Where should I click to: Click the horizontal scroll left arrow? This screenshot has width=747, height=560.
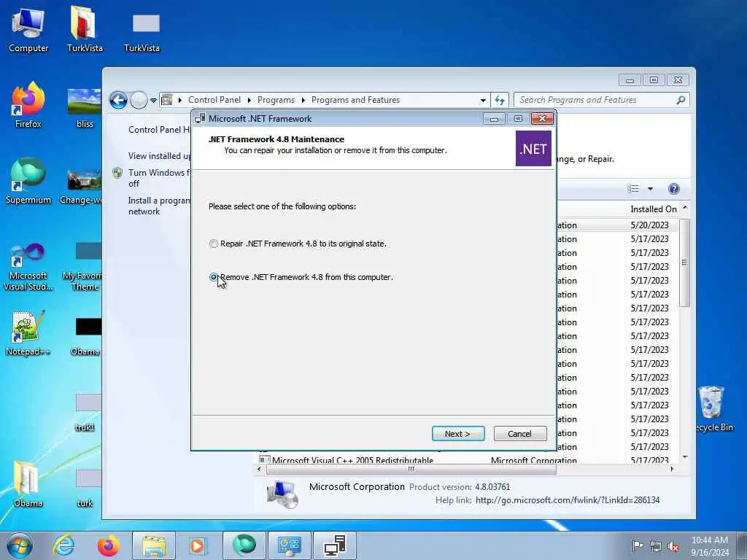259,470
